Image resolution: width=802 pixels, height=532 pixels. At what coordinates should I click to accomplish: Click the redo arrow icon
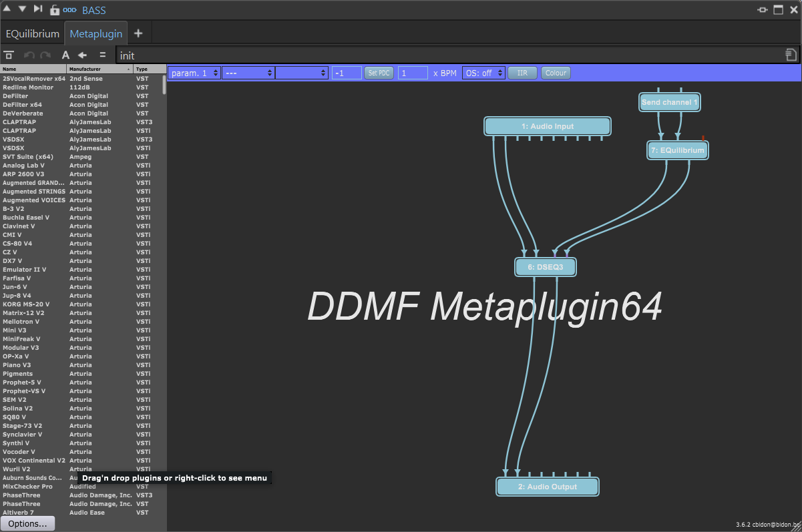44,55
